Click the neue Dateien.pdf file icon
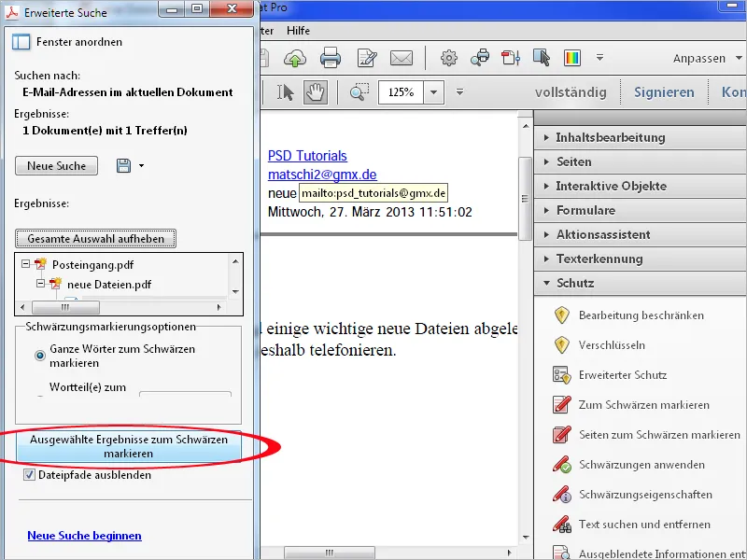This screenshot has width=747, height=560. pos(56,284)
